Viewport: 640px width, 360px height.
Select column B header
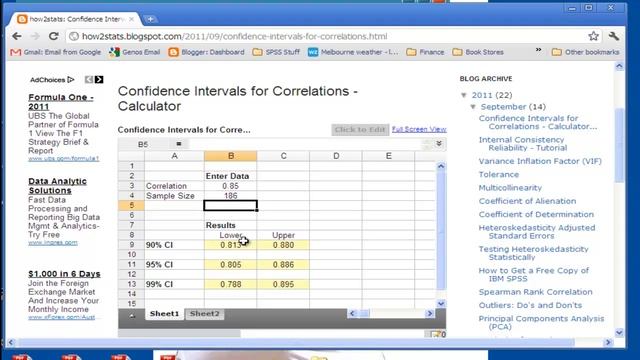click(231, 156)
